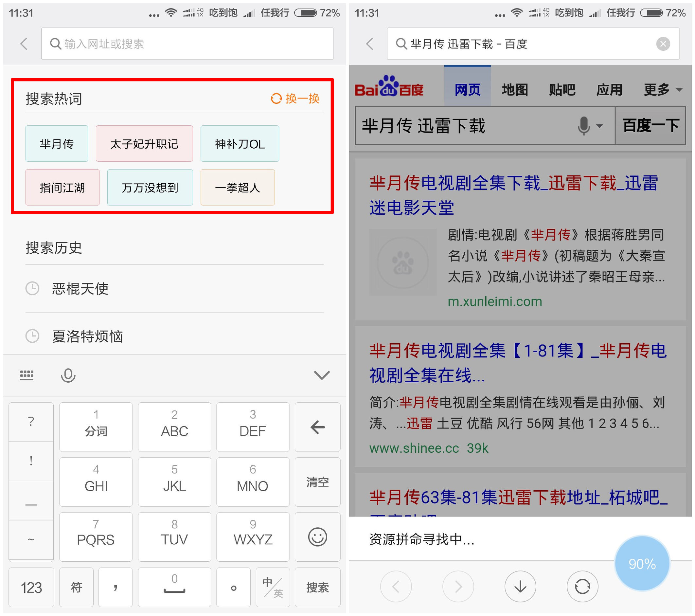Tap the 5 JKL key
Screen dimensions: 695x616
pos(174,482)
